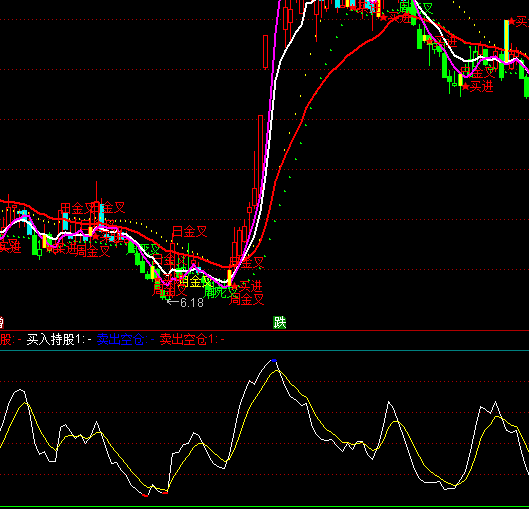The height and width of the screenshot is (509, 529).
Task: Click the 买进 star at top-right edge
Action: point(519,22)
